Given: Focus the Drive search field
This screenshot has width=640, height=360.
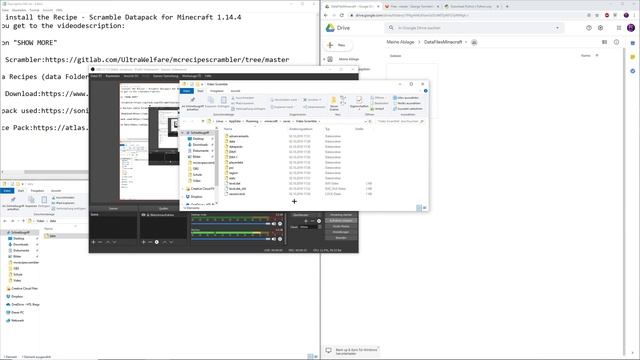Looking at the screenshot, I should [x=473, y=28].
